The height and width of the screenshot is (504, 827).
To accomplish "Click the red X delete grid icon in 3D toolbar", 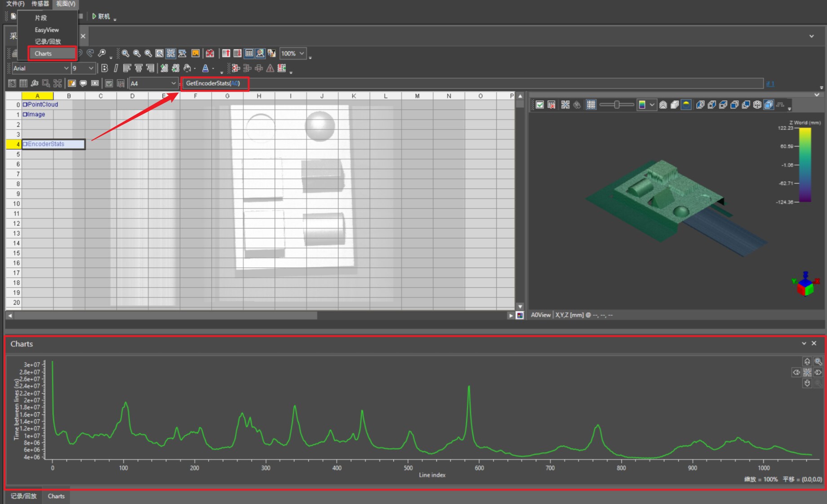I will (551, 105).
